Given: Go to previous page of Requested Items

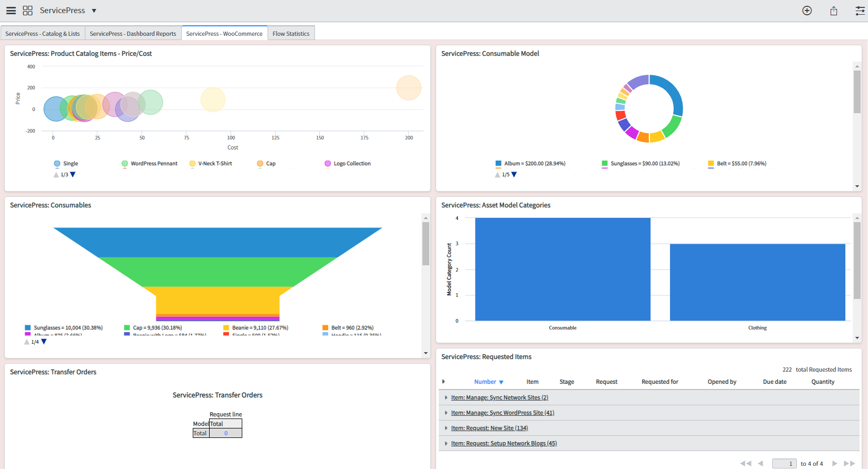Looking at the screenshot, I should [x=761, y=463].
